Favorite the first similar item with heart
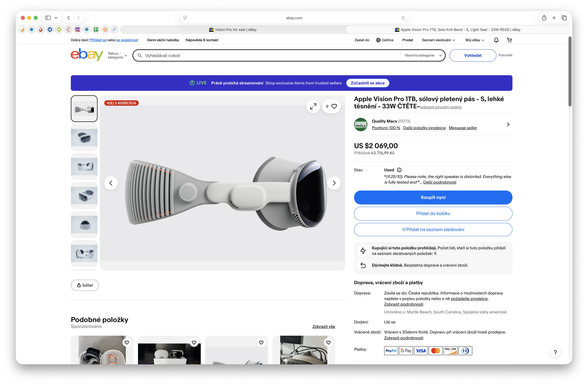Viewport: 588px width, 385px height. 127,342
